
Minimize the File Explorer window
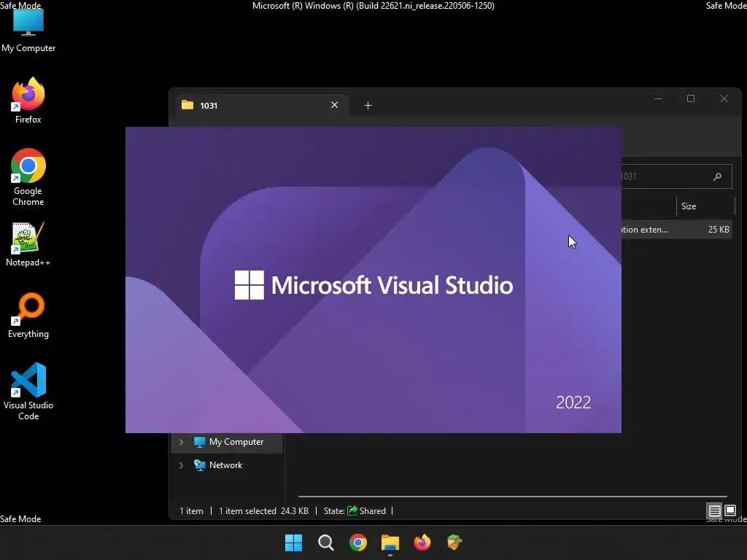(x=658, y=98)
